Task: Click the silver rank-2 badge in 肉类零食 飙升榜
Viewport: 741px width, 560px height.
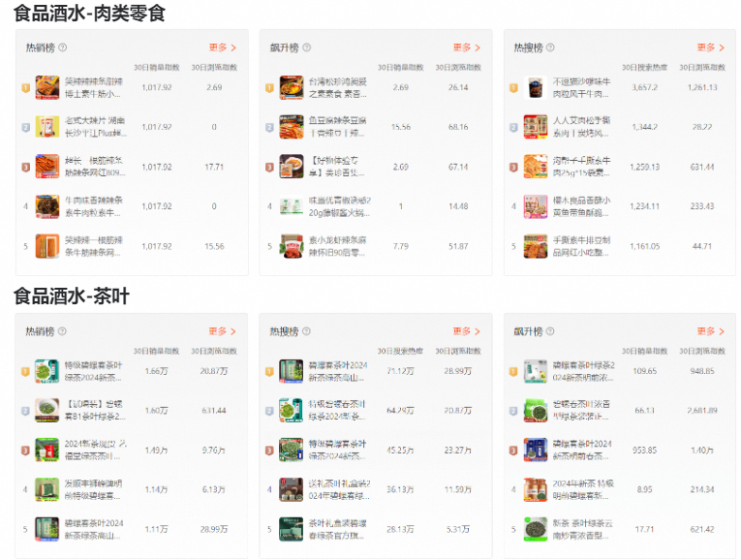Action: pyautogui.click(x=270, y=127)
